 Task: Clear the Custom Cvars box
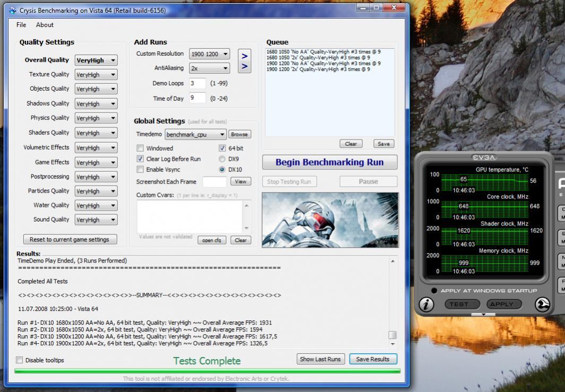[x=241, y=240]
